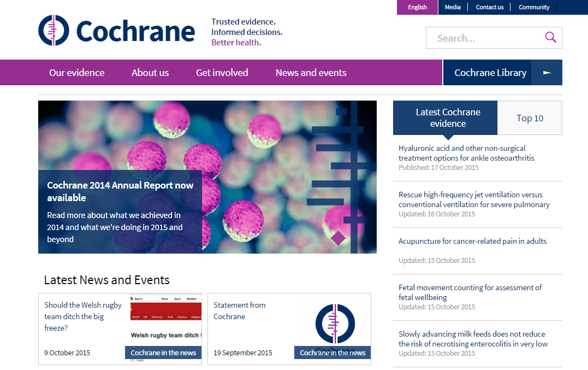This screenshot has height=370, width=588.
Task: Go to News and events menu
Action: [x=311, y=73]
